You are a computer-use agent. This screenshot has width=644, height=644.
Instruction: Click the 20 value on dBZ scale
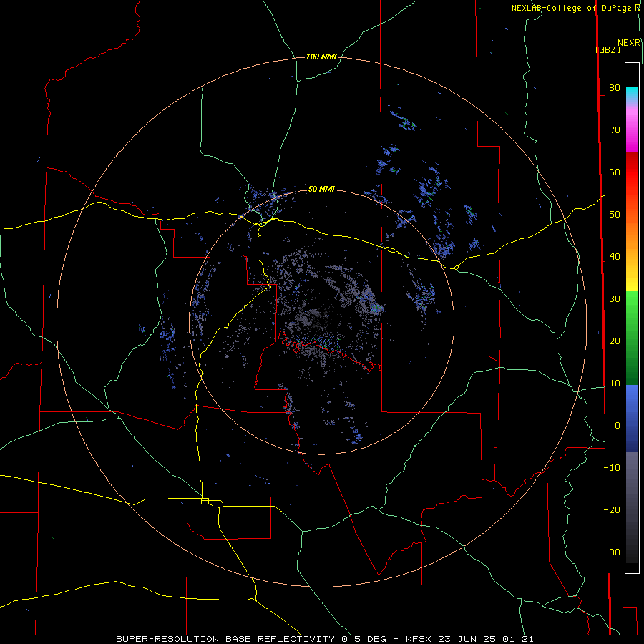pyautogui.click(x=615, y=341)
